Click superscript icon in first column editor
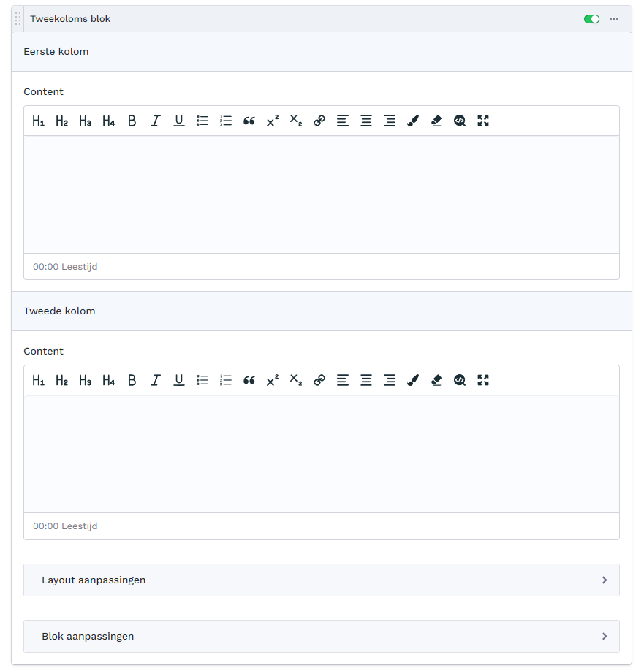 [x=273, y=121]
